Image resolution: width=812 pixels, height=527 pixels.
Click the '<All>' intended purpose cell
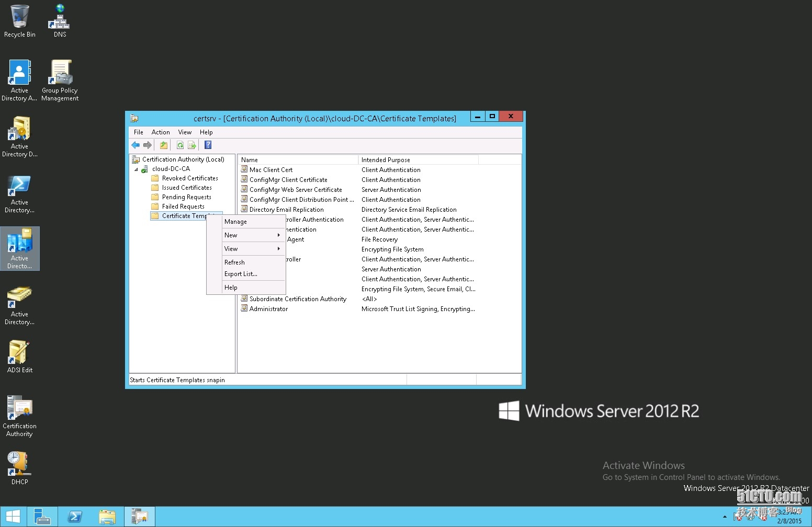[369, 299]
